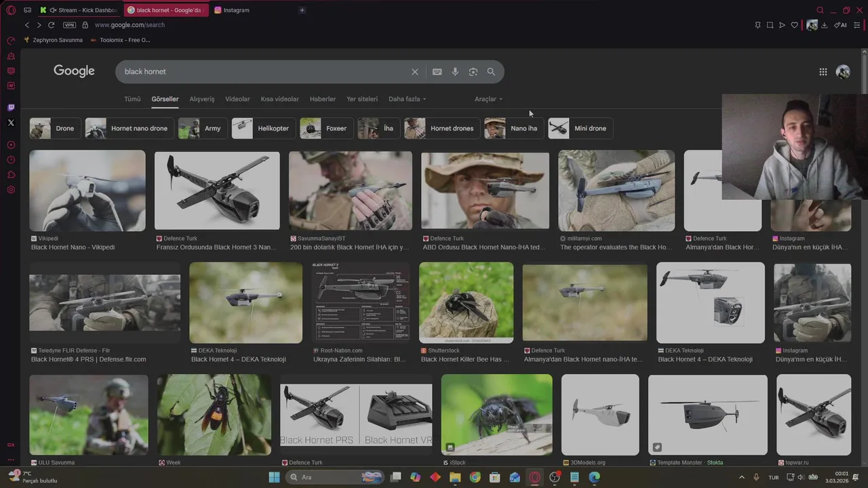
Task: Open Black Hornet Nano - Vikipedi thumbnail
Action: coord(87,190)
